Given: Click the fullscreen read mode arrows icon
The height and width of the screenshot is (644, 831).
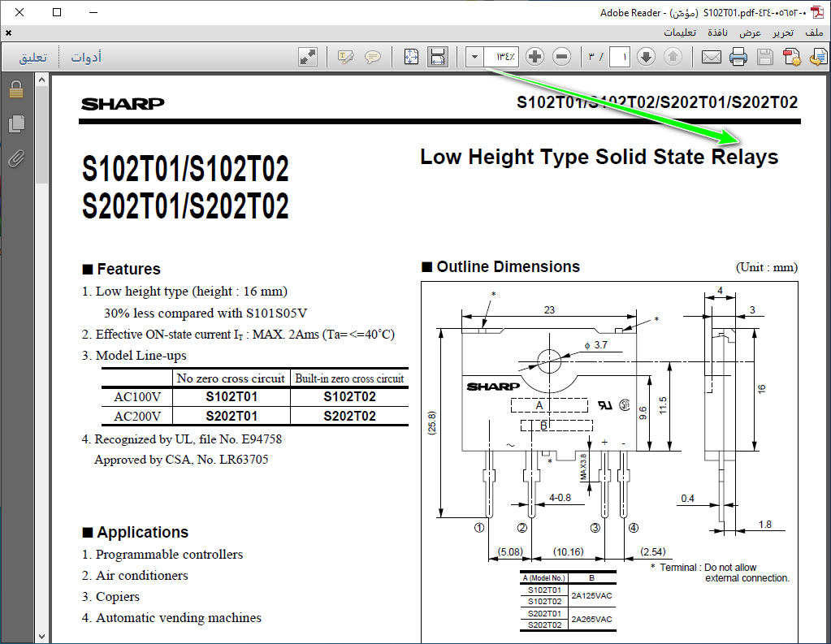Looking at the screenshot, I should 308,57.
